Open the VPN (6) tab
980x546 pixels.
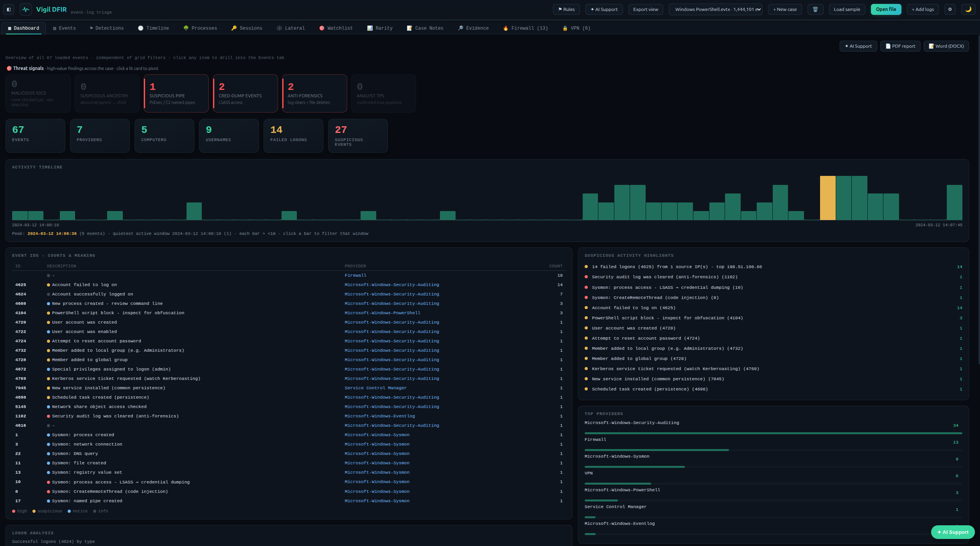pos(576,28)
